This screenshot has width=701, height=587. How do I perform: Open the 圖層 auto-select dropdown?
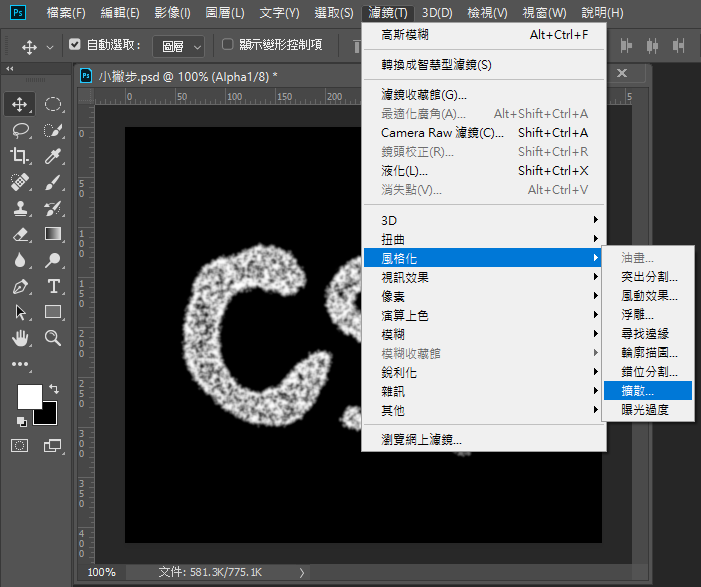pyautogui.click(x=178, y=46)
